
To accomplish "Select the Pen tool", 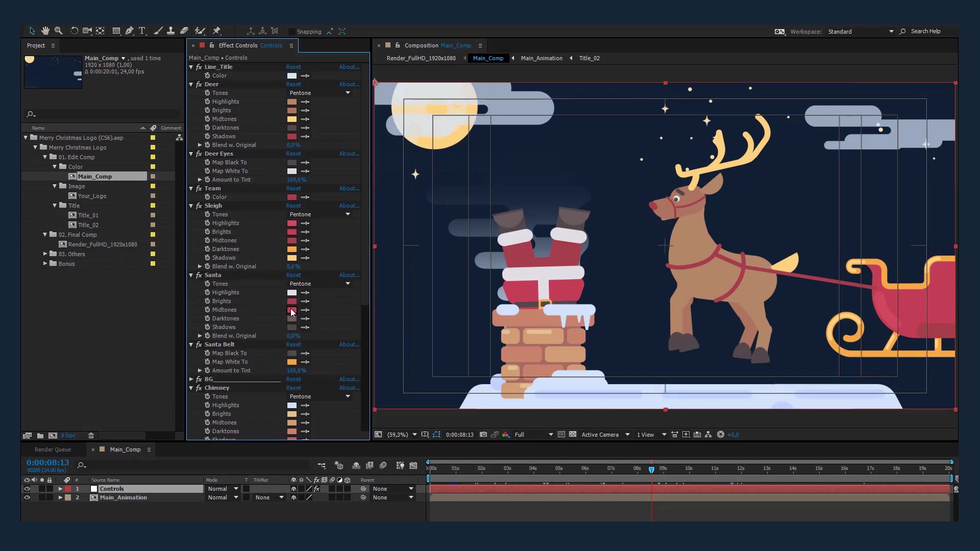I will click(x=129, y=31).
